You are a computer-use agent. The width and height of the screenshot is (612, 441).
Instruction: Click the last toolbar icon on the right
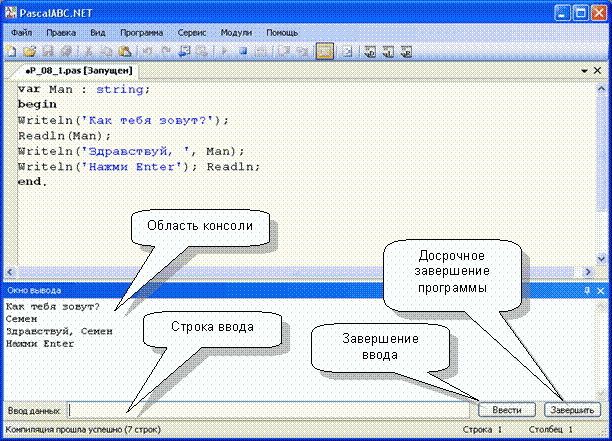[406, 51]
